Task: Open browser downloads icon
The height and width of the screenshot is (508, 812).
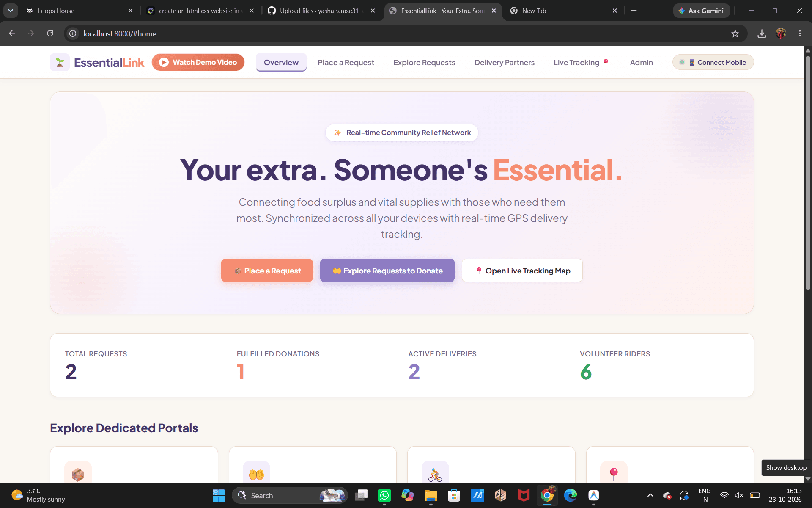Action: [762, 33]
